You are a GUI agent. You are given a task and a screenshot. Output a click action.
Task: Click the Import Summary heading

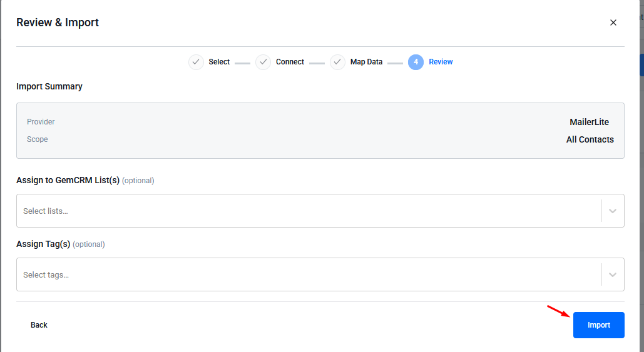pos(49,86)
